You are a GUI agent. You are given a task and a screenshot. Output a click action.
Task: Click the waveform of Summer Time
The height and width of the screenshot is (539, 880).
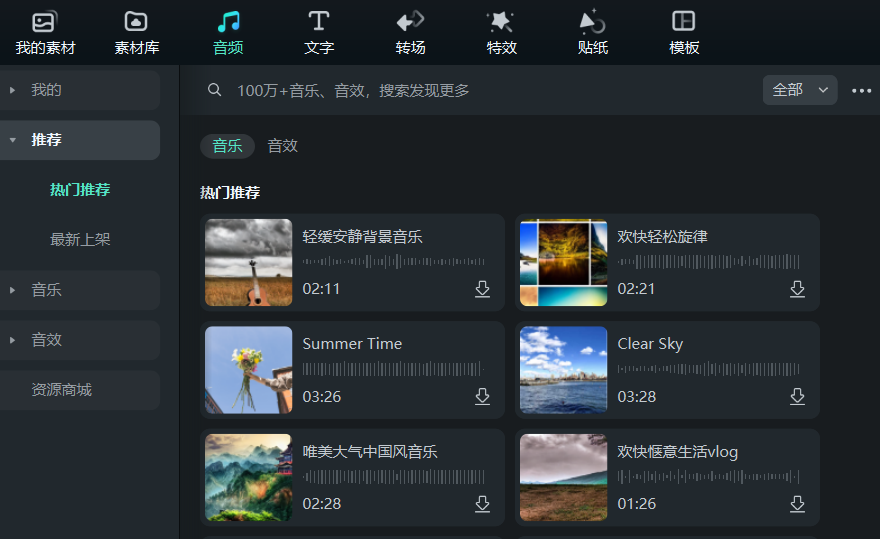(x=394, y=369)
